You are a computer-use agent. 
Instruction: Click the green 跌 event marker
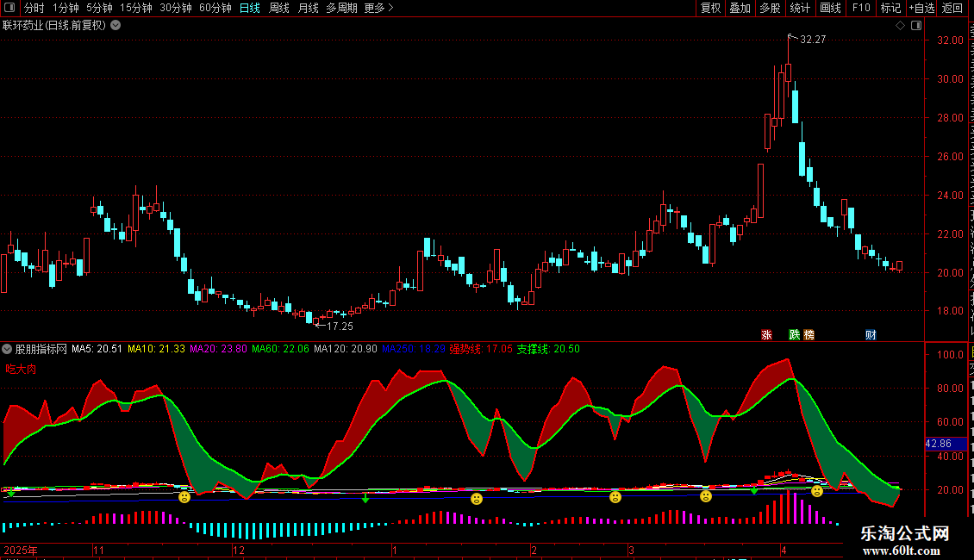coord(795,334)
